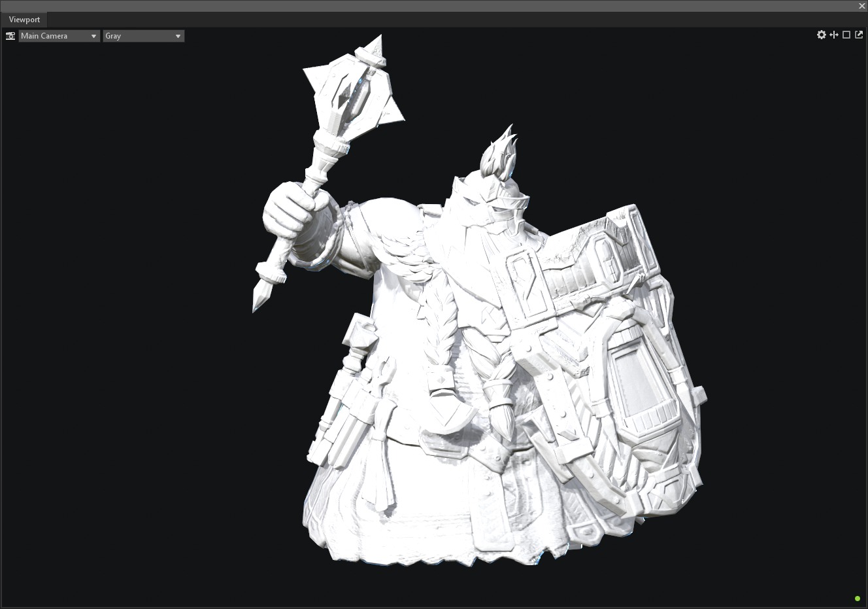
Task: Click the split viewport arrows icon
Action: [834, 35]
